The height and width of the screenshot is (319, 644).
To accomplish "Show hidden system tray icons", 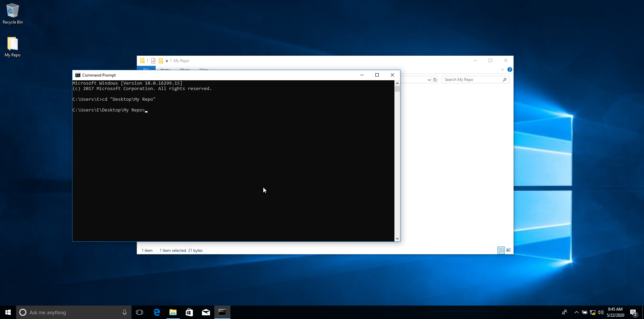I will [577, 312].
